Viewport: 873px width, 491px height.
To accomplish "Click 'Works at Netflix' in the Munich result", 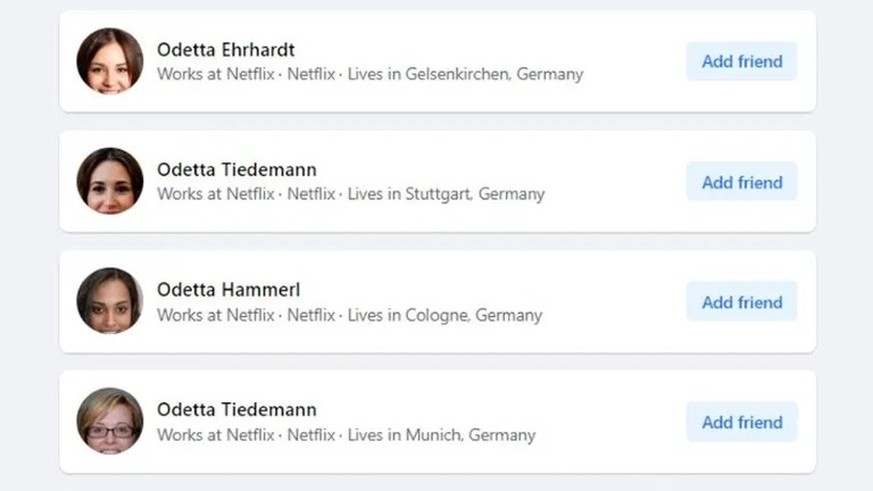I will tap(215, 435).
